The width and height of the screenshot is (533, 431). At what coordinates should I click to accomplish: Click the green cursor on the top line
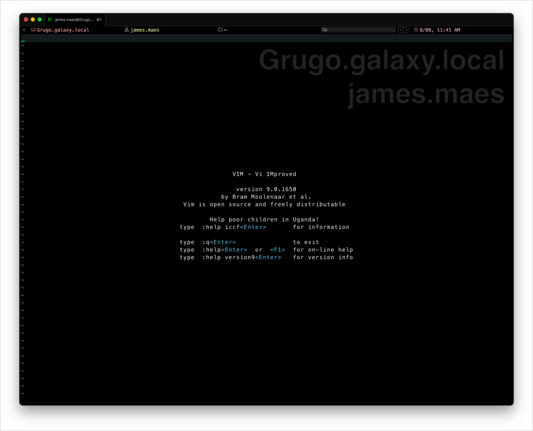[23, 41]
